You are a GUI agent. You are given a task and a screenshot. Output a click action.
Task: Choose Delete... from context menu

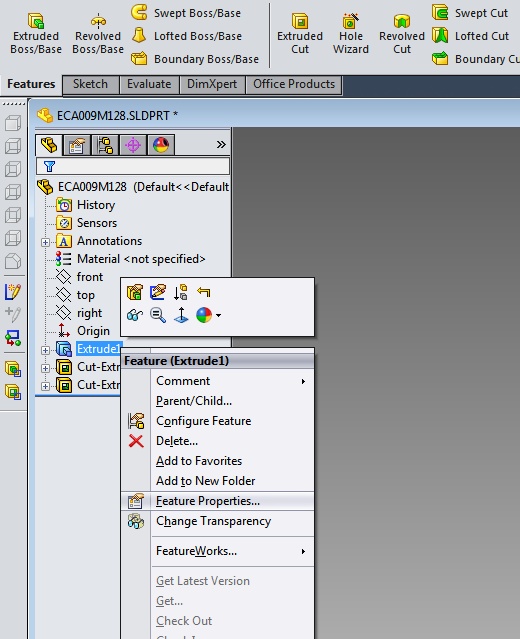pos(217,441)
